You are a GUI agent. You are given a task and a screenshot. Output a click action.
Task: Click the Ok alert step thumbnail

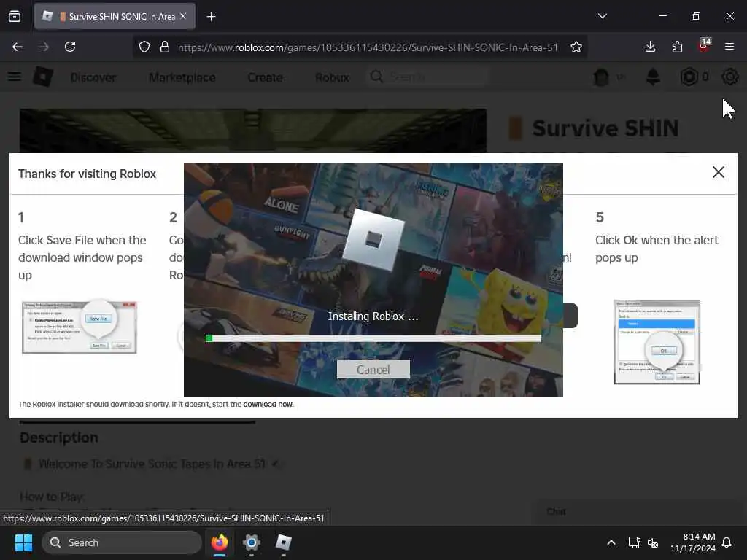pyautogui.click(x=657, y=342)
